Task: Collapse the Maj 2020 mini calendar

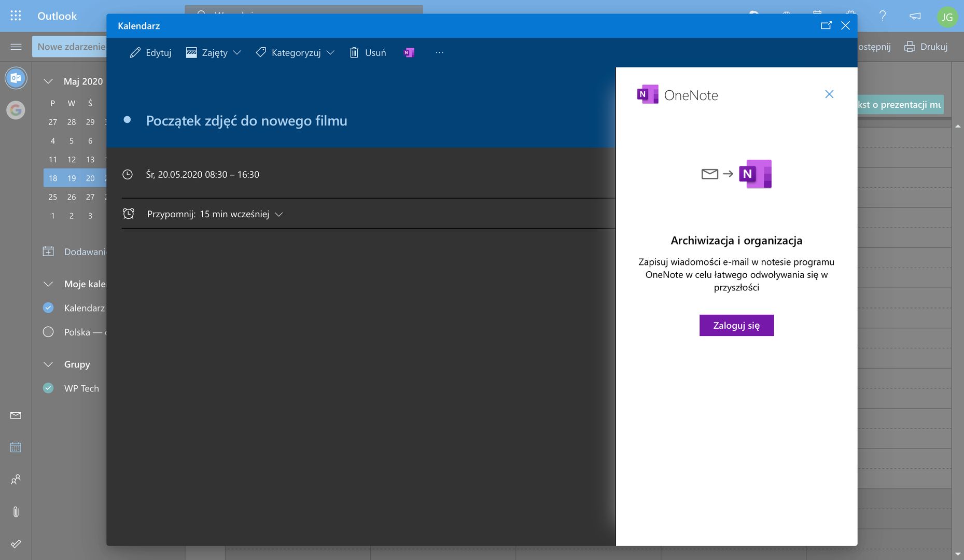Action: 48,81
